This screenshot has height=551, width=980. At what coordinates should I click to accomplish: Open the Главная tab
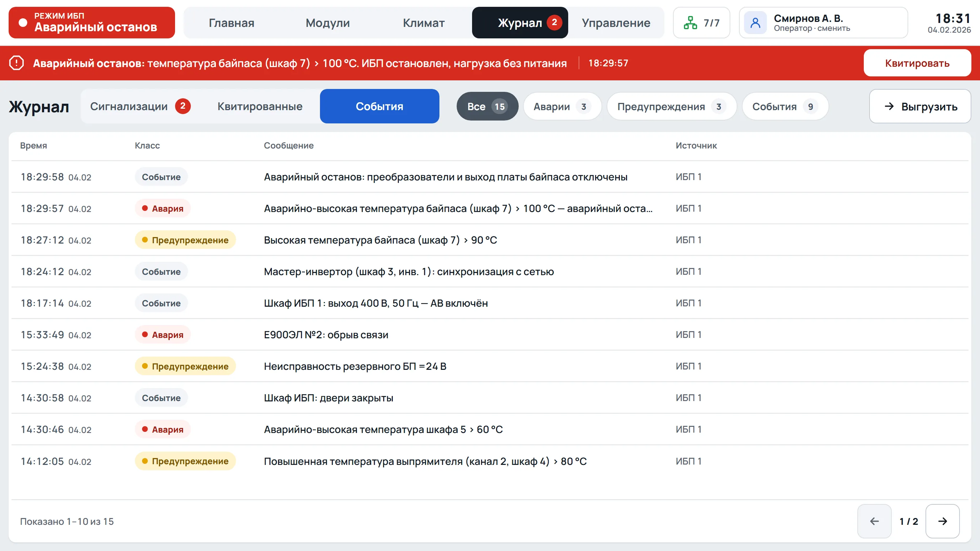(231, 23)
